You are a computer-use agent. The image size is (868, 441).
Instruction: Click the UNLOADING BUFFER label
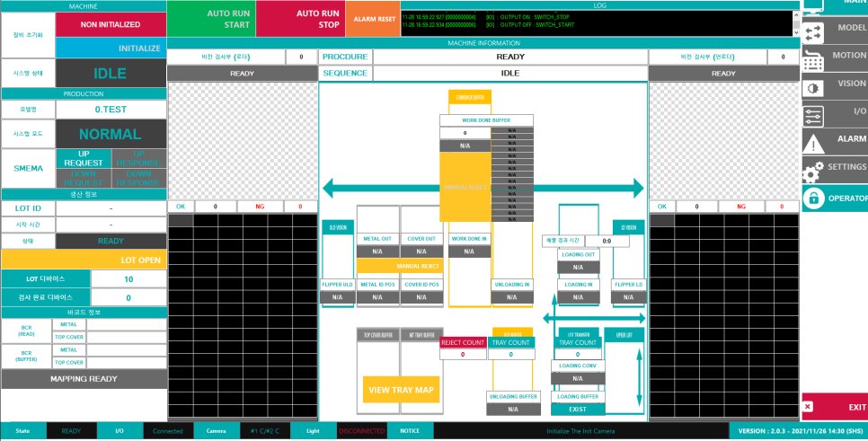pyautogui.click(x=513, y=397)
